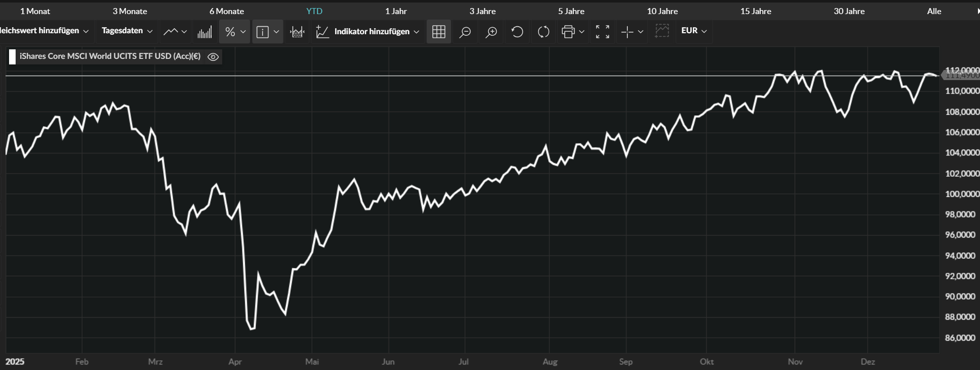This screenshot has height=370, width=980.
Task: Click Indikator hinzufügen button
Action: (x=367, y=32)
